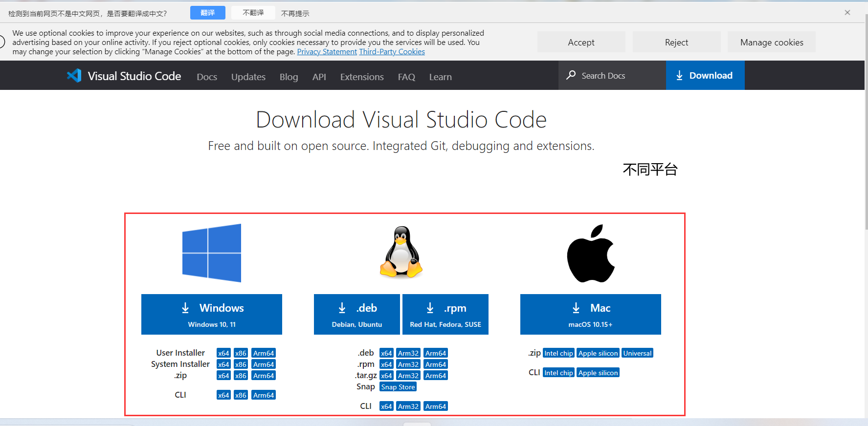Select Linux .rpm Arm32 download
This screenshot has height=426, width=868.
(408, 364)
